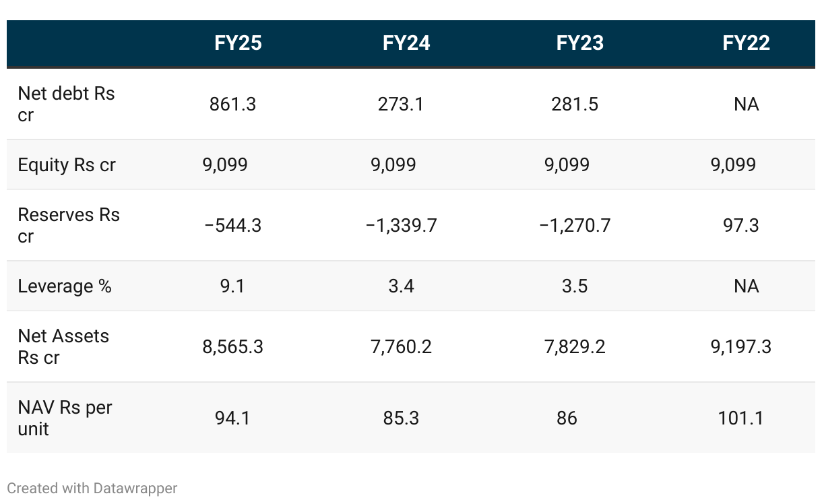Image resolution: width=822 pixels, height=504 pixels.
Task: Select the Leverage % row label
Action: click(65, 286)
